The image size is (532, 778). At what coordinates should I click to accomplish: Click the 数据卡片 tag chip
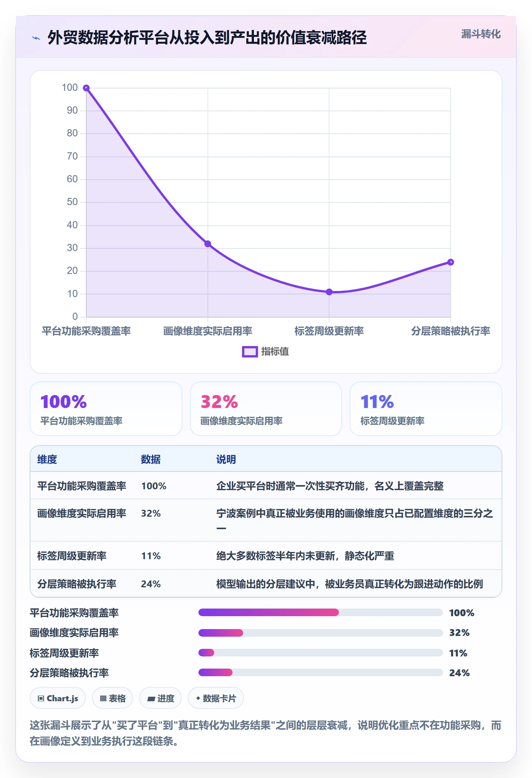(x=216, y=698)
